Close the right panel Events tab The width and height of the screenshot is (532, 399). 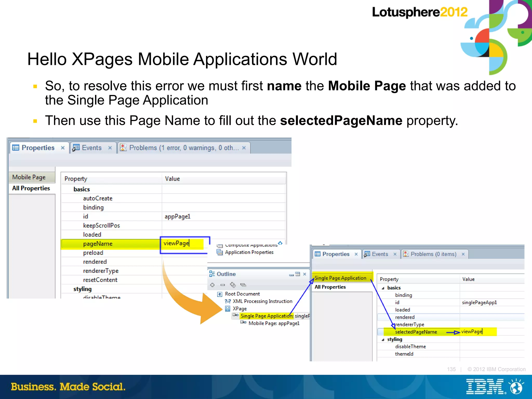point(395,254)
